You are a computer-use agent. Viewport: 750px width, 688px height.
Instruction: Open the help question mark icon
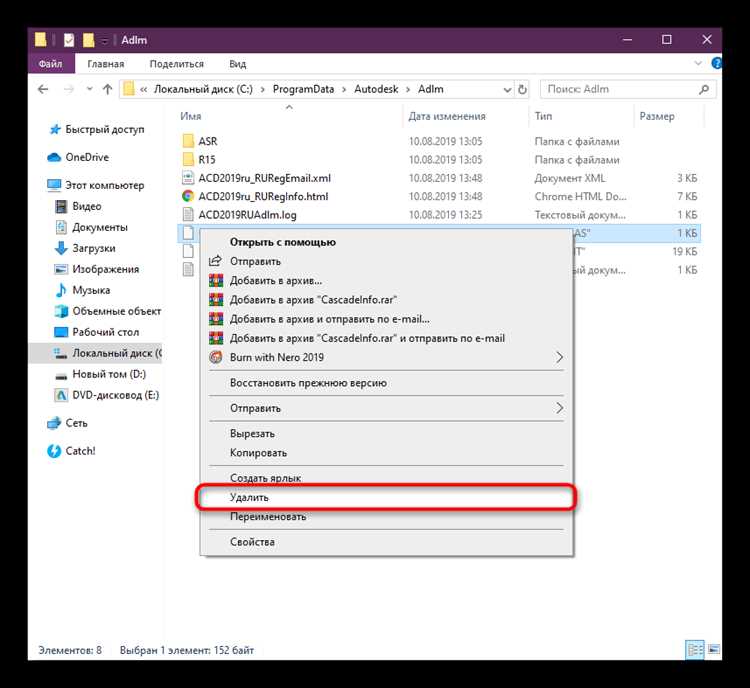click(716, 63)
